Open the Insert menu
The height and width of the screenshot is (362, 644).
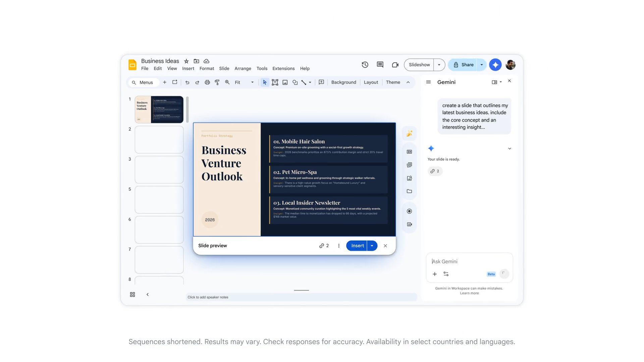tap(188, 68)
